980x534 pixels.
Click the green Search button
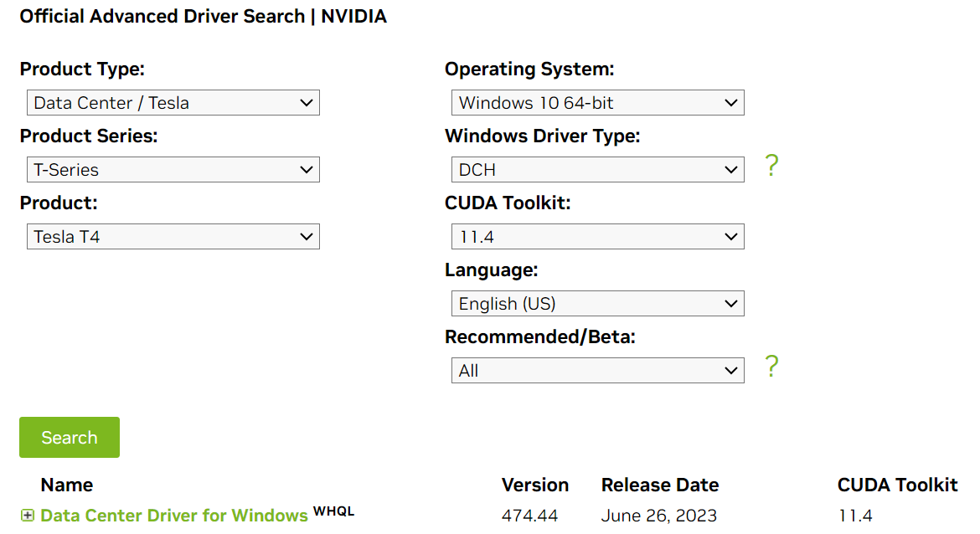coord(70,437)
